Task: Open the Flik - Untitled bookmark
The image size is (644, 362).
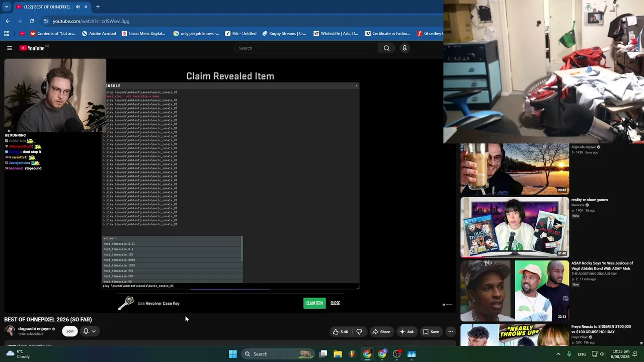Action: click(240, 34)
